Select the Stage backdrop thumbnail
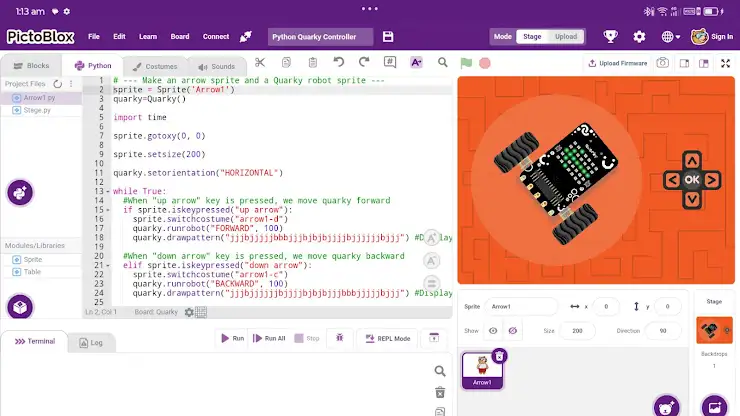This screenshot has width=740, height=416. 714,330
